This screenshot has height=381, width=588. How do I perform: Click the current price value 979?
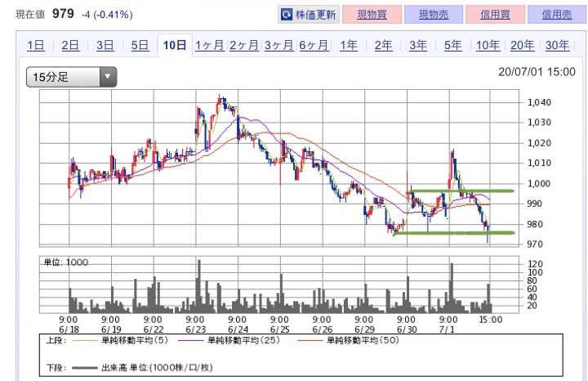(x=63, y=14)
